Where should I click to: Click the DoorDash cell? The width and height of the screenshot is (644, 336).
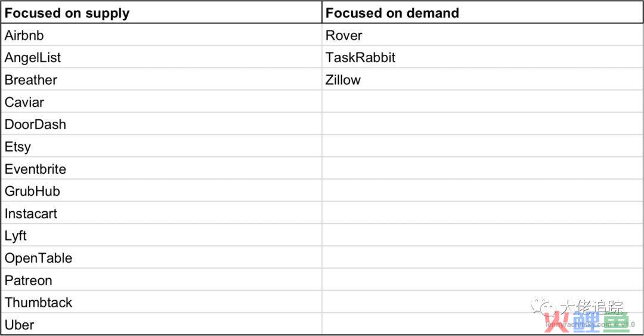[161, 124]
